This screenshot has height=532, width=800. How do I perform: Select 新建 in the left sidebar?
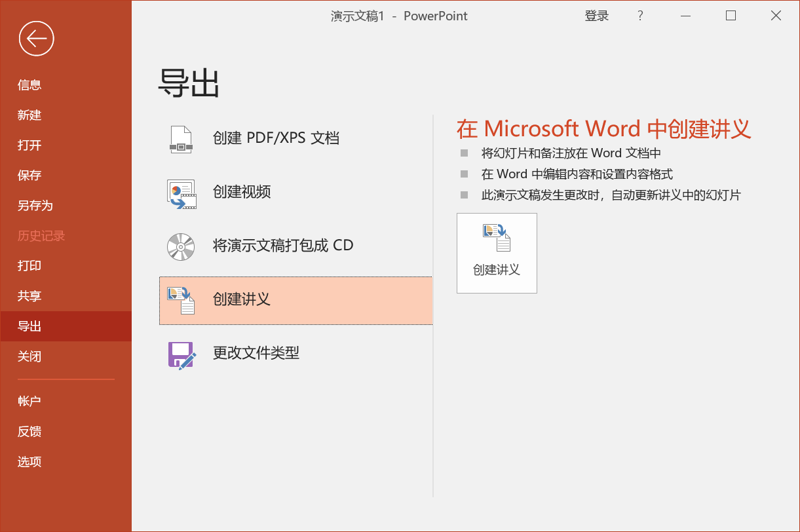click(x=29, y=115)
